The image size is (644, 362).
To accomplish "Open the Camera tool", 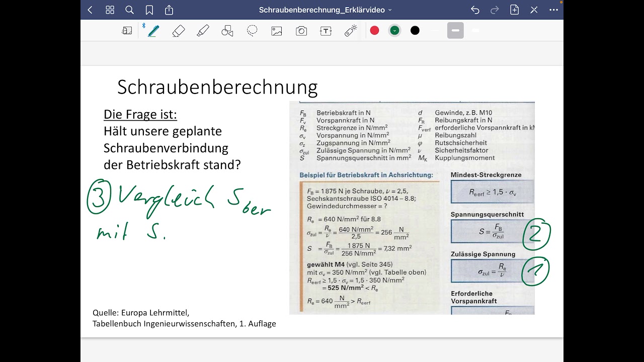I will [301, 31].
